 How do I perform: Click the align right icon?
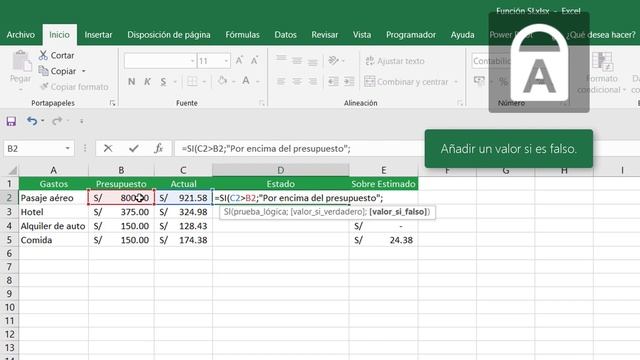click(313, 81)
